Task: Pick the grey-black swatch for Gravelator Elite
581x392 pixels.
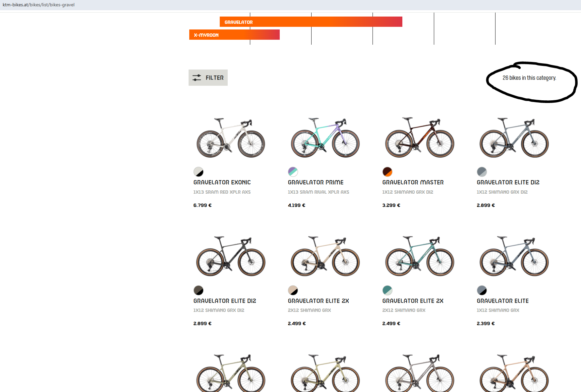Action: (482, 290)
